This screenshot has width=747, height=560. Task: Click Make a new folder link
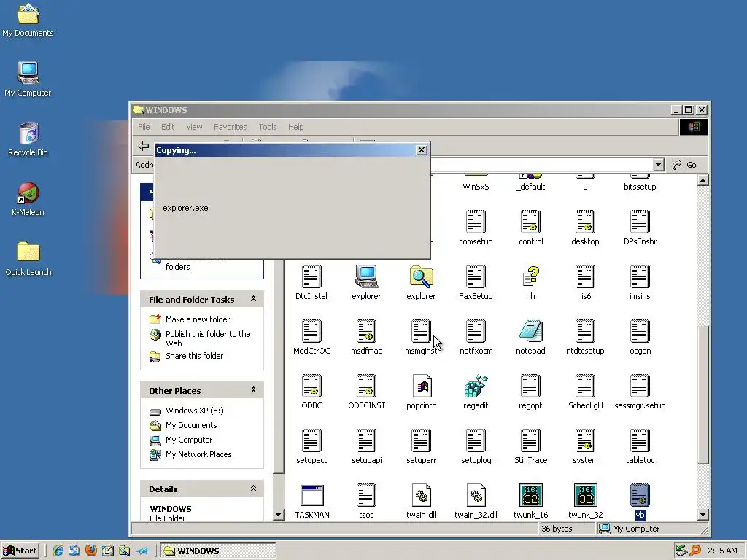click(198, 319)
